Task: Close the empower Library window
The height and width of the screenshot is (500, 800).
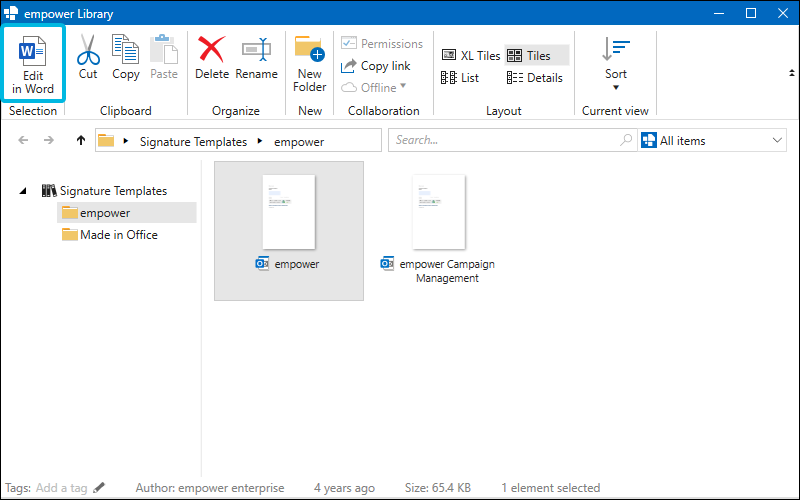Action: [783, 13]
